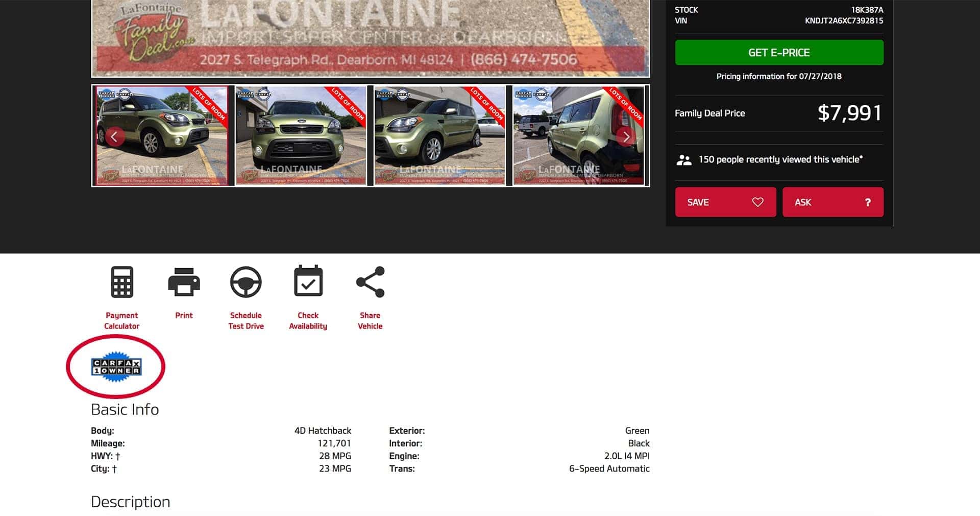Click the $7,991 price

[x=849, y=113]
